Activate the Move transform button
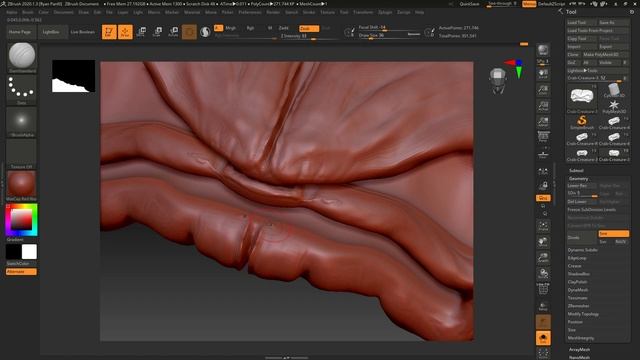Screen dimensions: 640x360 142,32
